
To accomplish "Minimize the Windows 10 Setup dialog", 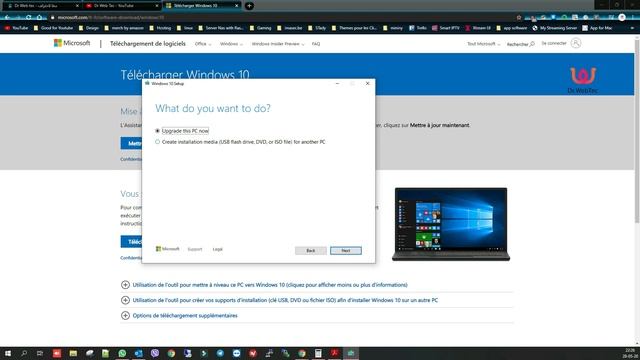I will click(x=337, y=83).
